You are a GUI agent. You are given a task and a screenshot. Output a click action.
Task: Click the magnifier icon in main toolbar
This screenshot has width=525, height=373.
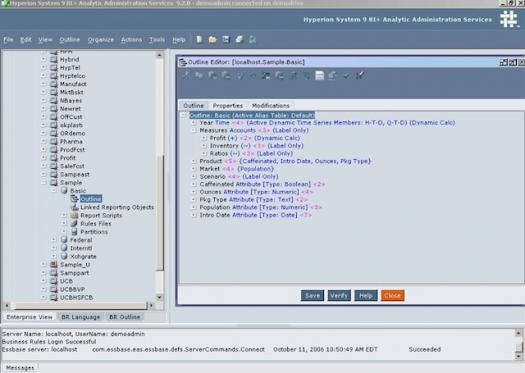(x=252, y=40)
